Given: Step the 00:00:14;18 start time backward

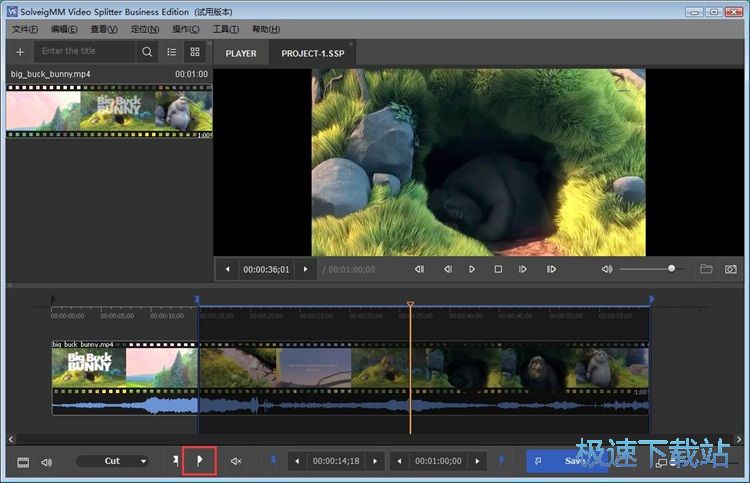Looking at the screenshot, I should [297, 461].
